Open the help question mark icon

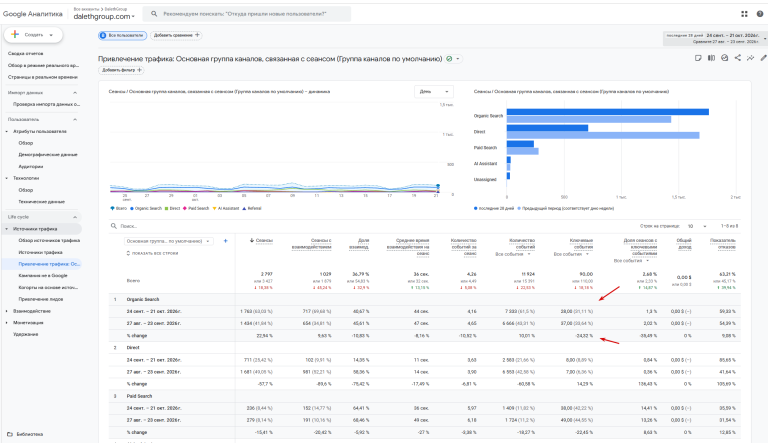(760, 14)
